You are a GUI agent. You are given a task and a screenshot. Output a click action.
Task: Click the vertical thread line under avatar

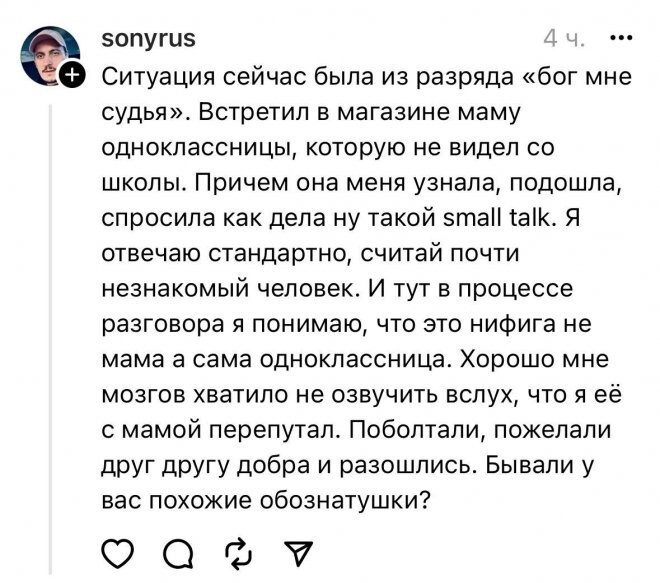pos(48,300)
